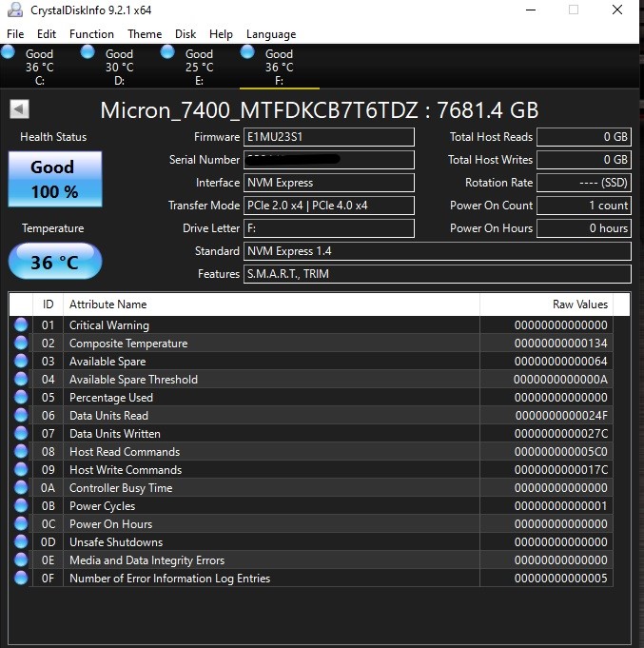The height and width of the screenshot is (648, 644).
Task: Open the Edit menu
Action: [x=47, y=34]
